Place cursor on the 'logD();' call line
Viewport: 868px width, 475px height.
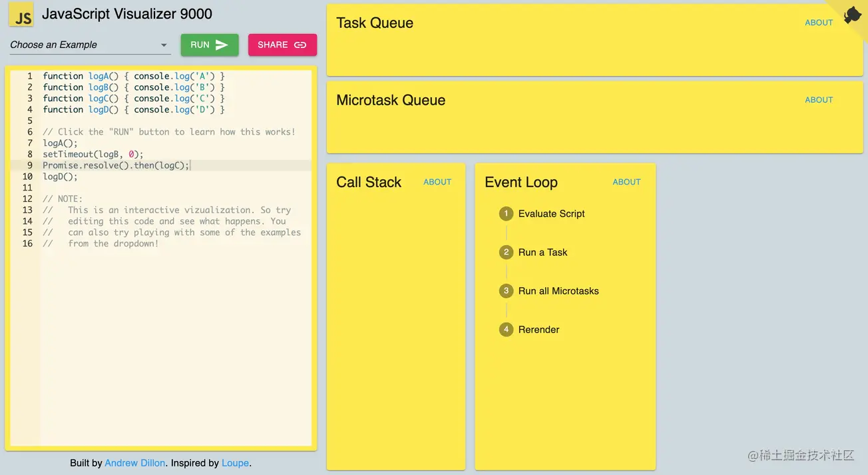pos(61,177)
